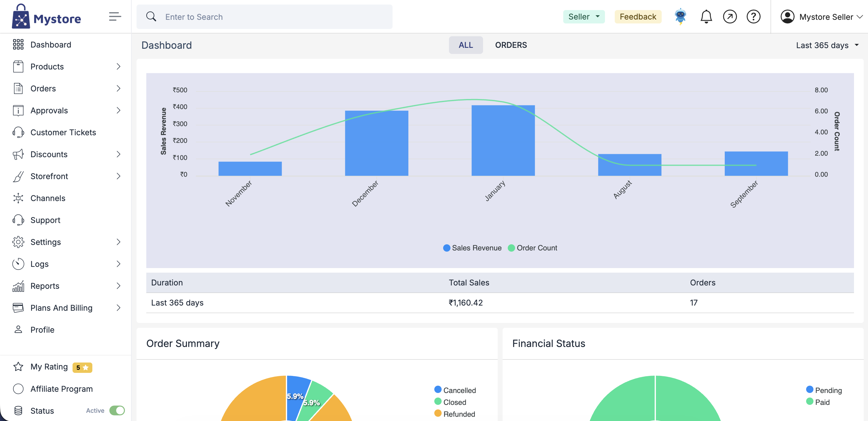
Task: Collapse sidebar with hamburger menu icon
Action: [x=115, y=16]
